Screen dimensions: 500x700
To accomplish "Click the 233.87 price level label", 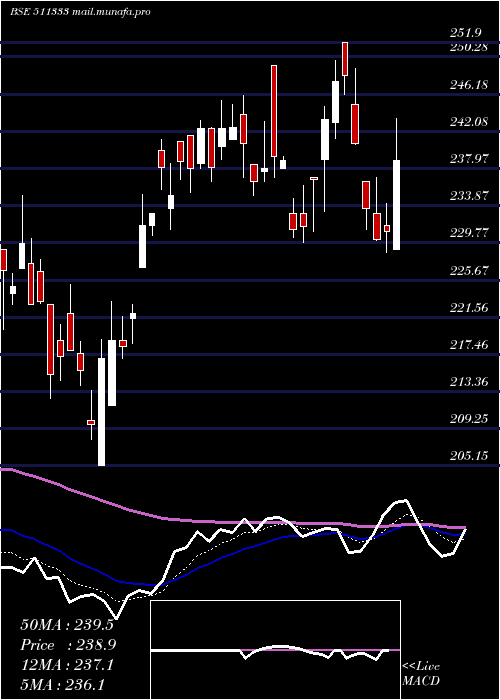I will (x=468, y=196).
